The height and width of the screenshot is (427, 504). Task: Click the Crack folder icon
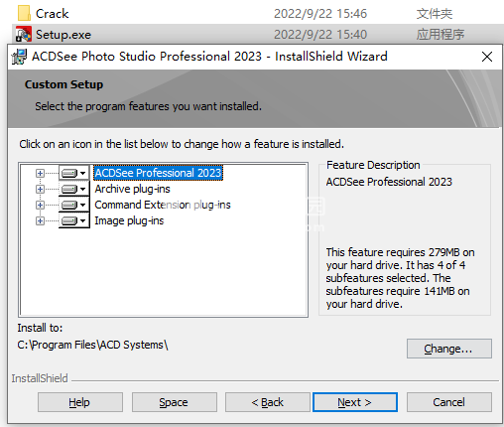24,13
